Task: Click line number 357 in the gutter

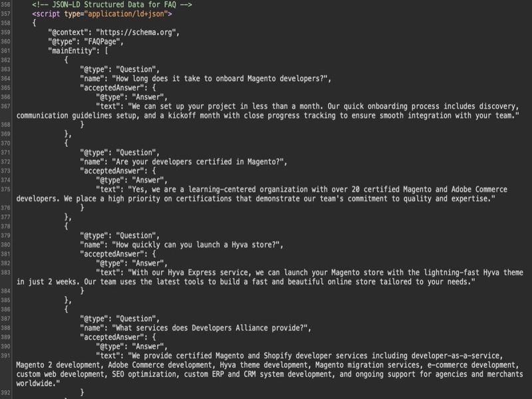Action: pyautogui.click(x=5, y=13)
